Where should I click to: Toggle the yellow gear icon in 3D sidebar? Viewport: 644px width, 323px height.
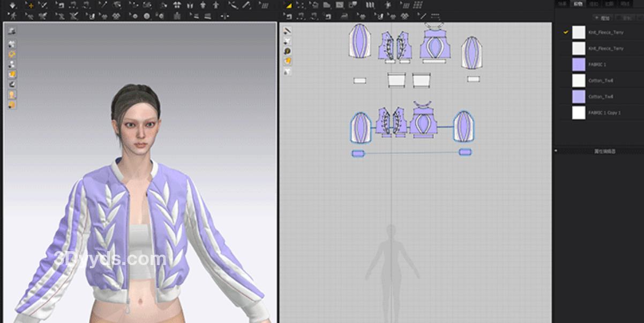tap(12, 54)
